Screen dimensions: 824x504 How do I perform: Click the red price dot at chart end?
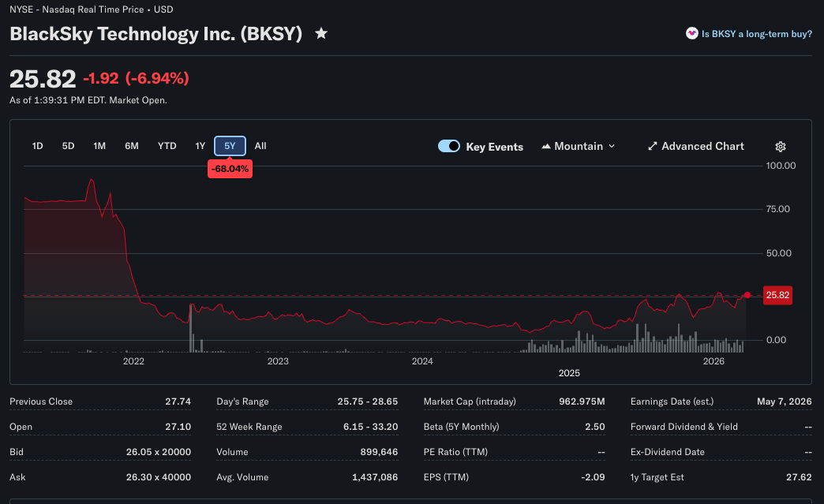747,295
